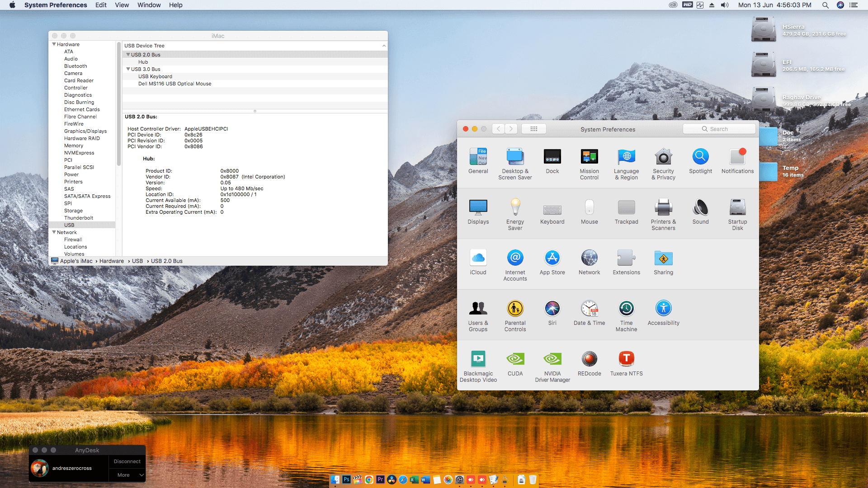
Task: Click Hardware in the iMac path bar
Action: 111,261
